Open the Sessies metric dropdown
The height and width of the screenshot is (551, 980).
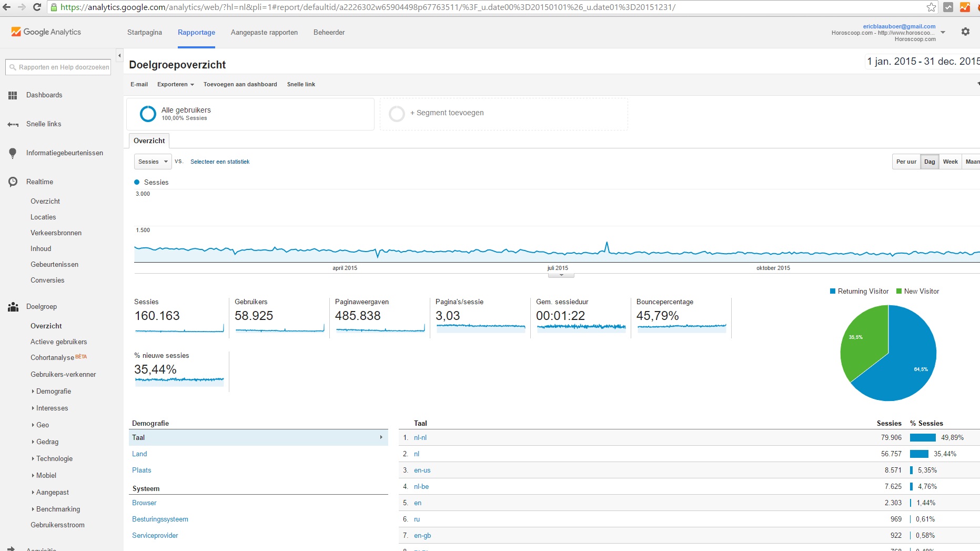(153, 162)
